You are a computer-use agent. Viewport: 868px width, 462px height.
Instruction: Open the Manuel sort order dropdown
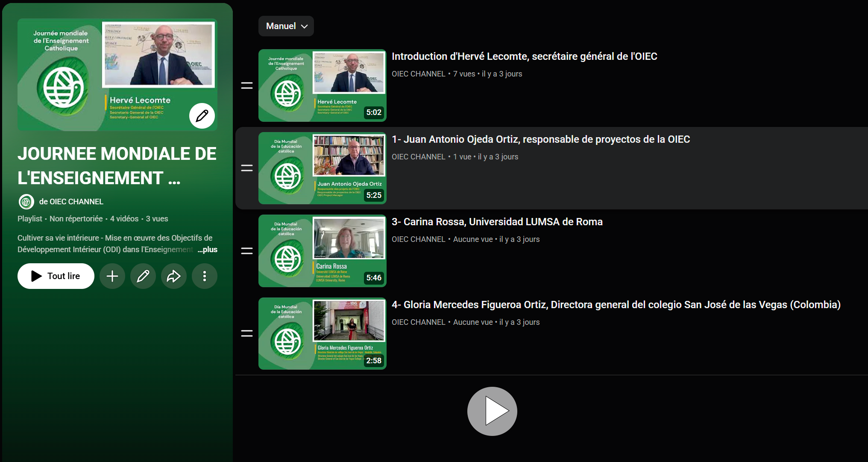(x=286, y=26)
